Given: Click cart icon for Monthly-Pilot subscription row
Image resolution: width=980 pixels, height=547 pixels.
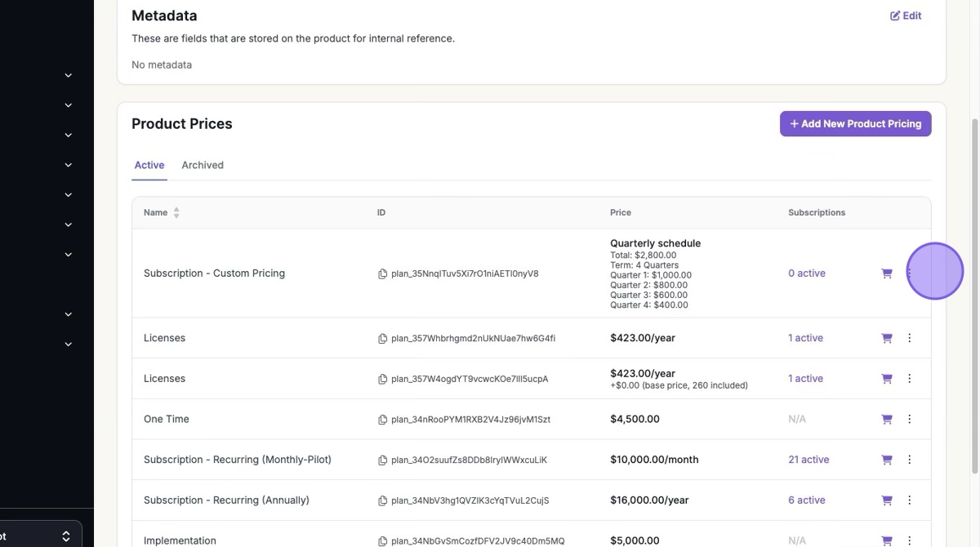Looking at the screenshot, I should point(887,460).
